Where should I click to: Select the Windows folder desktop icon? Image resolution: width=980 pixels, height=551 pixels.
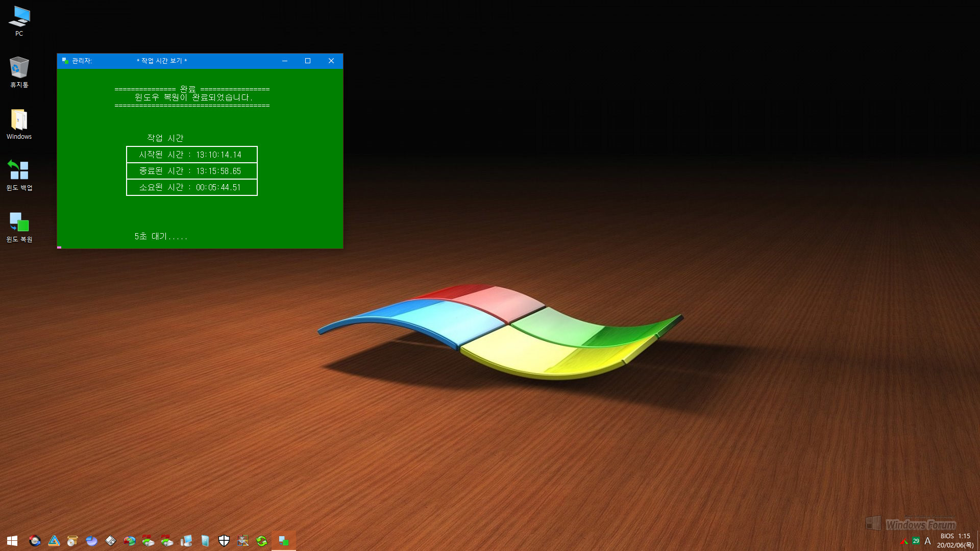click(x=19, y=124)
